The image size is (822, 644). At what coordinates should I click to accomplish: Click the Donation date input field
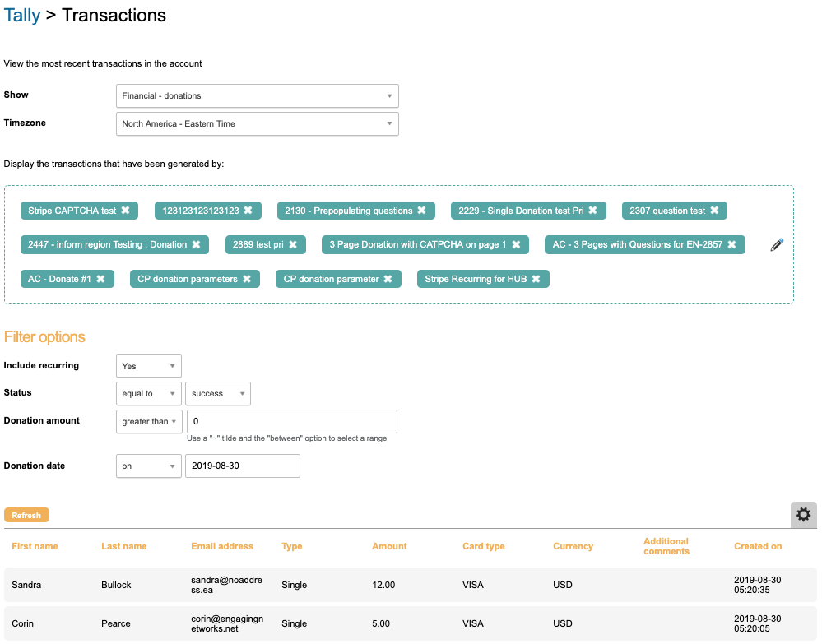[x=242, y=466]
